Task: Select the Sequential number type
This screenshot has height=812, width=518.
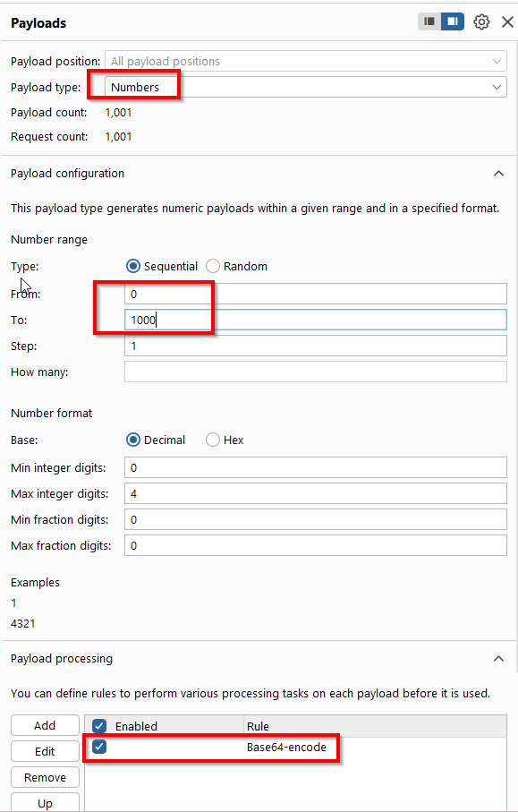Action: coord(161,266)
